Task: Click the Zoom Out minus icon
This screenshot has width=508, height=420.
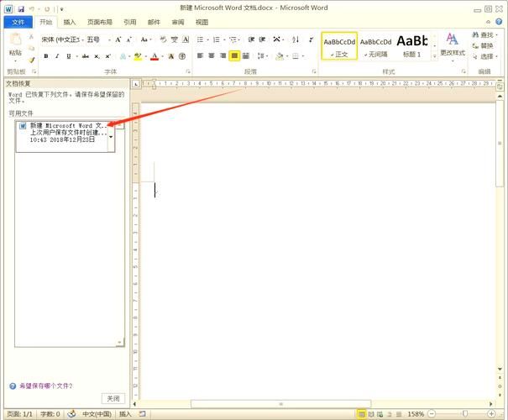Action: (433, 414)
